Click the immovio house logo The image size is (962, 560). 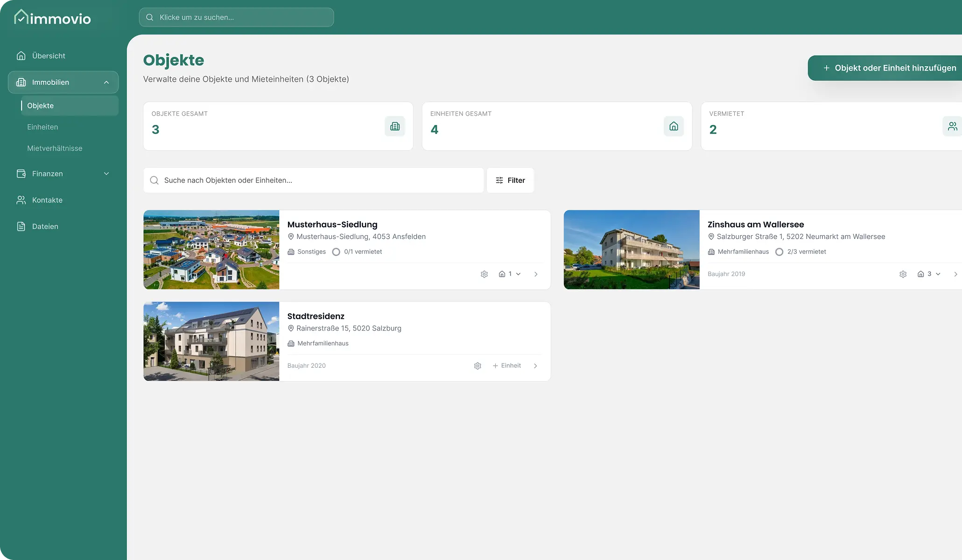click(x=21, y=17)
